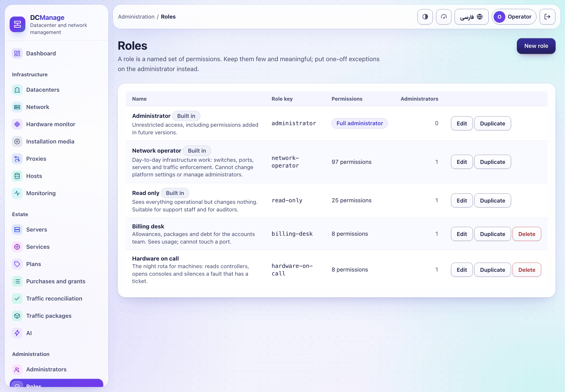Screen dimensions: 565x392
Task: Click the Full administrator permission badge
Action: [359, 123]
